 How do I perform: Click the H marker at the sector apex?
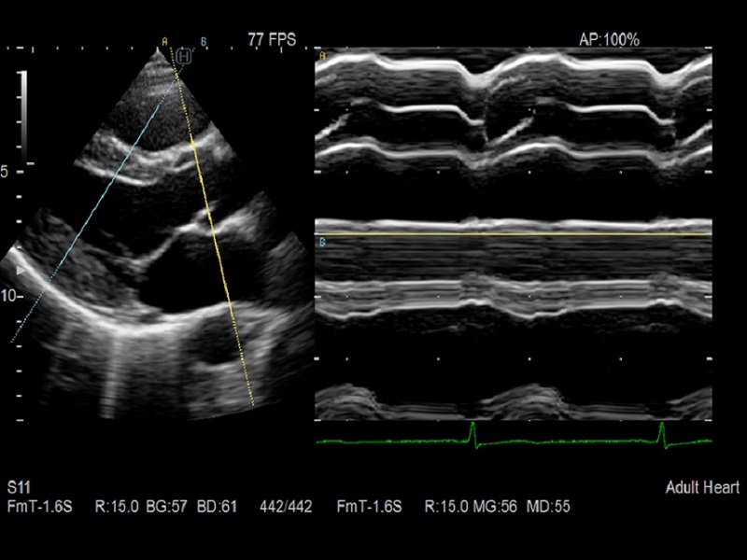184,57
